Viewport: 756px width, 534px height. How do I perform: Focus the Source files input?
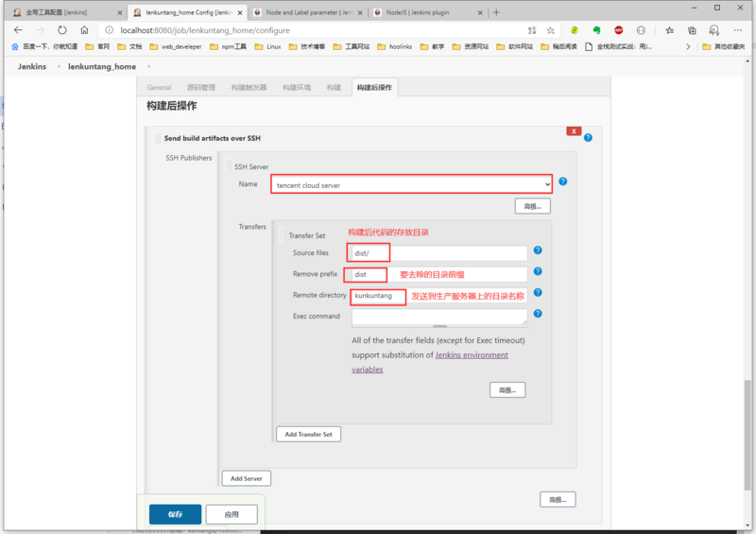[x=439, y=252]
